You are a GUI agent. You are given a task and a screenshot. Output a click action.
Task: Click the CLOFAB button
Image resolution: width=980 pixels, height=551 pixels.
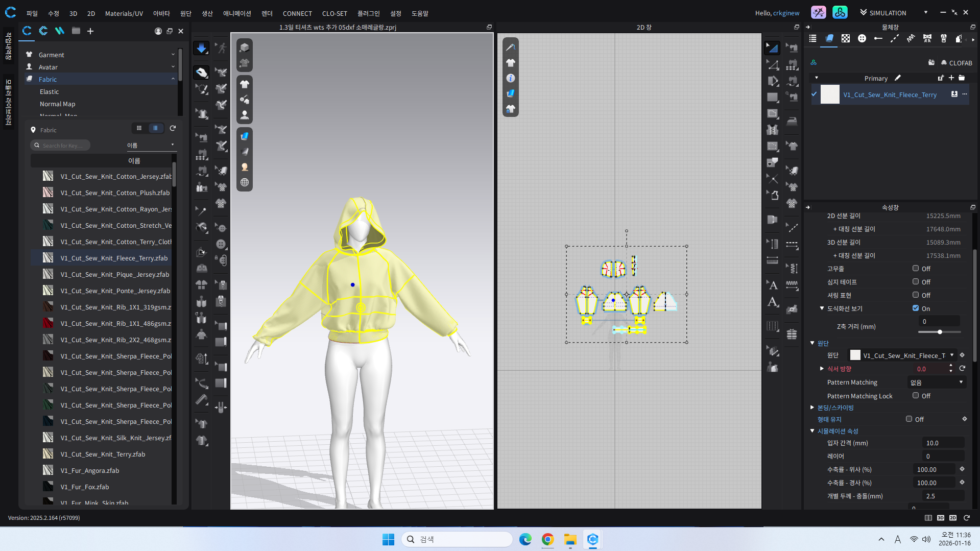pyautogui.click(x=956, y=63)
